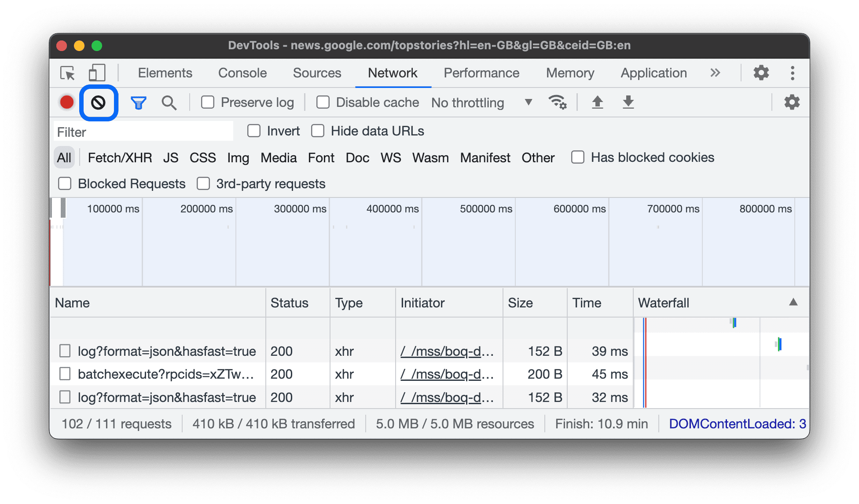This screenshot has height=504, width=859.
Task: Enable the Disable cache checkbox
Action: [321, 102]
